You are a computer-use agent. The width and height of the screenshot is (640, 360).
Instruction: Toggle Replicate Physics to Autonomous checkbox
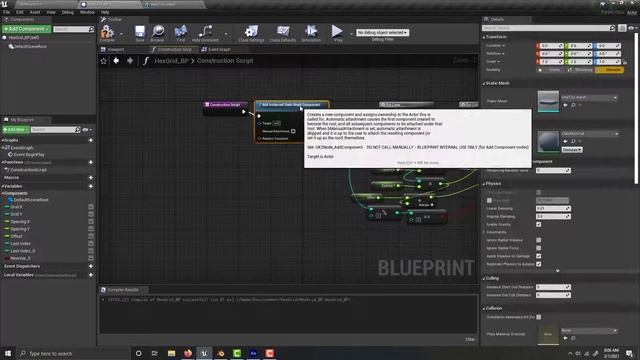[539, 264]
